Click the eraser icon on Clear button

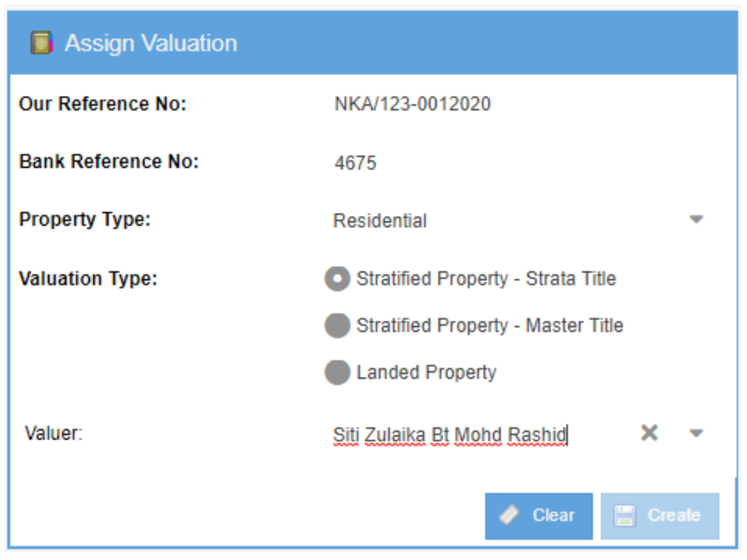[509, 516]
